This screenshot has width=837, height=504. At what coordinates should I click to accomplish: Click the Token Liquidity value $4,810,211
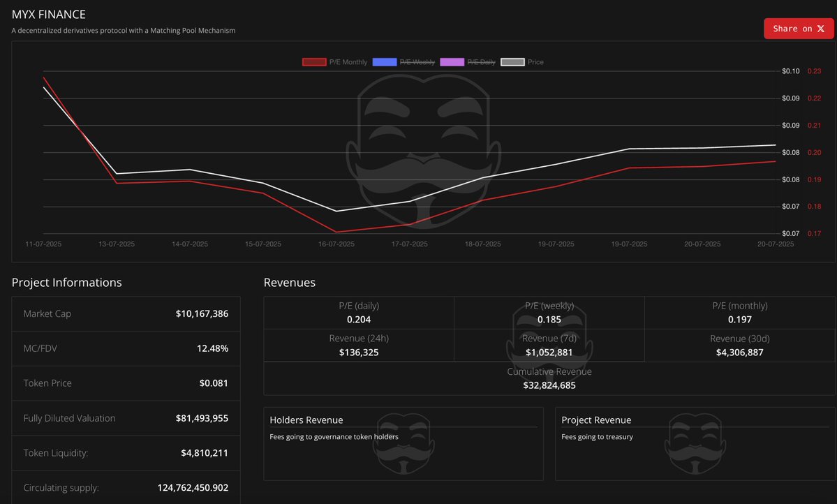tap(205, 453)
